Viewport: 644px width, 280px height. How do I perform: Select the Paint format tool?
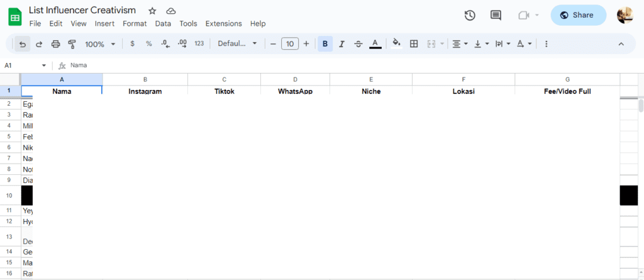coord(72,44)
